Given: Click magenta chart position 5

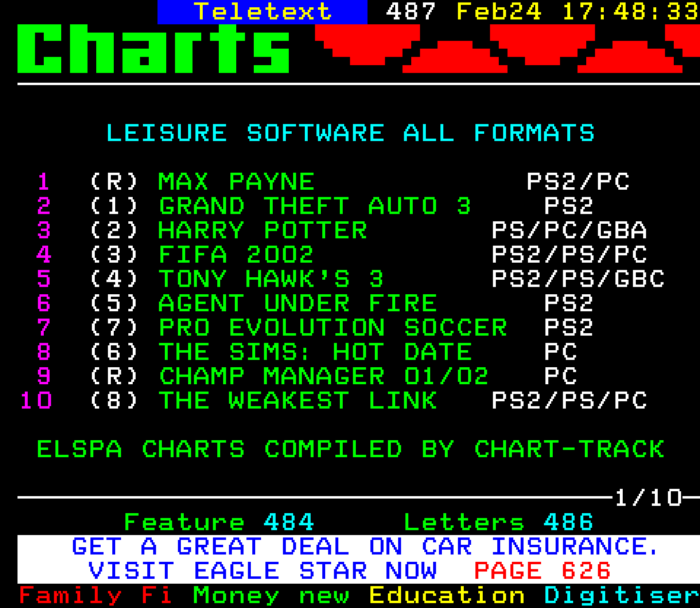Looking at the screenshot, I should [x=44, y=279].
